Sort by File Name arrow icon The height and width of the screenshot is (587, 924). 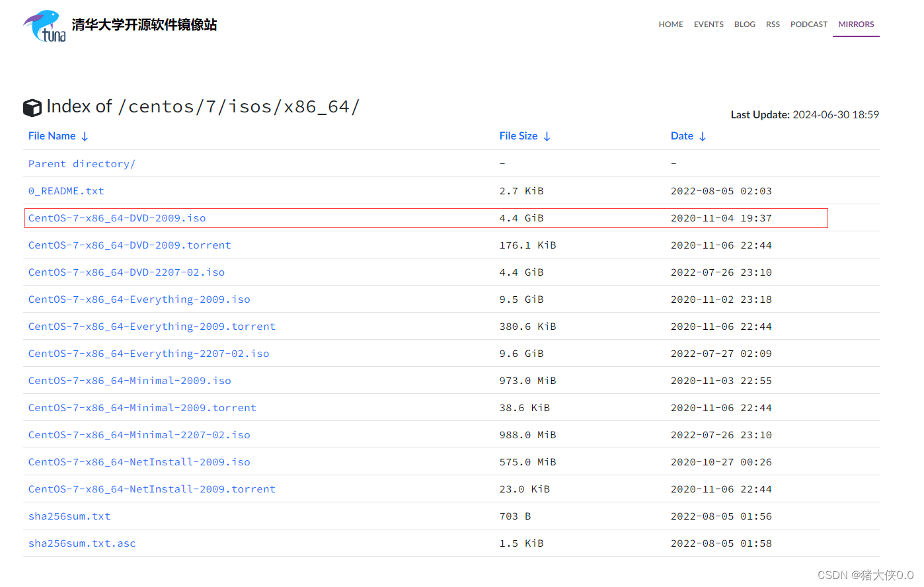tap(85, 137)
